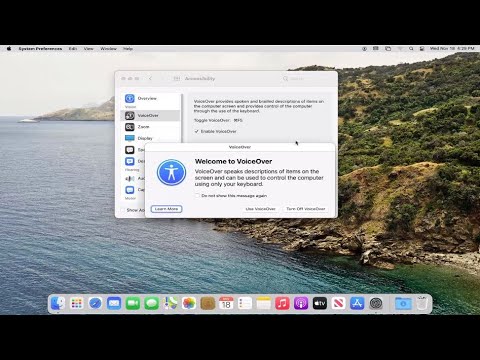480x360 pixels.
Task: Select Overview in the Accessibility sidebar
Action: 151,98
